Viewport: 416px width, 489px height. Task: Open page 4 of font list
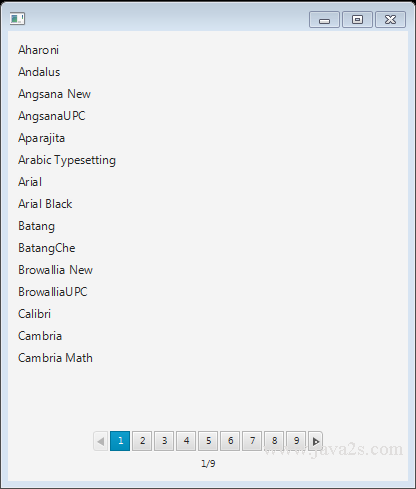coord(186,441)
